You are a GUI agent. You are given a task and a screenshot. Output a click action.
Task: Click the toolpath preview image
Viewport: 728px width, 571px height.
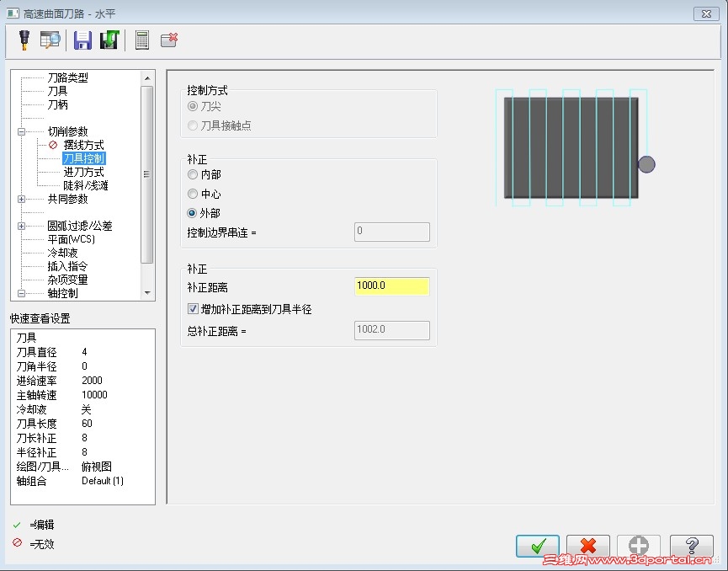point(576,147)
